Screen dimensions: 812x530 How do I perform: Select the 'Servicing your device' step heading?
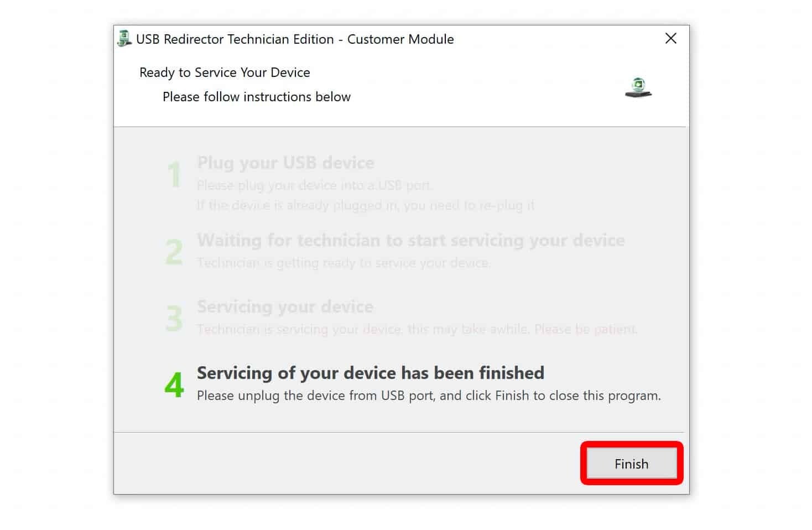click(x=285, y=306)
